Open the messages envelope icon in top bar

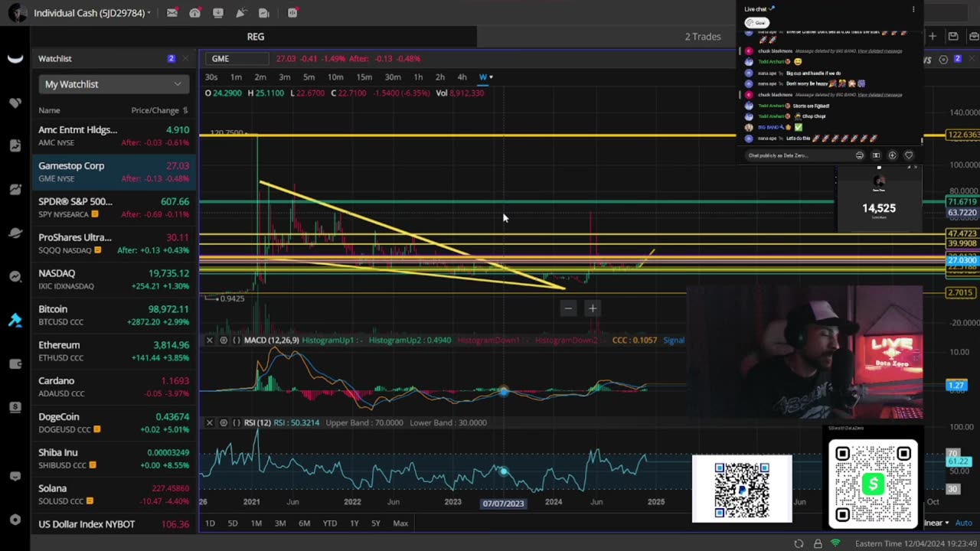coord(172,13)
